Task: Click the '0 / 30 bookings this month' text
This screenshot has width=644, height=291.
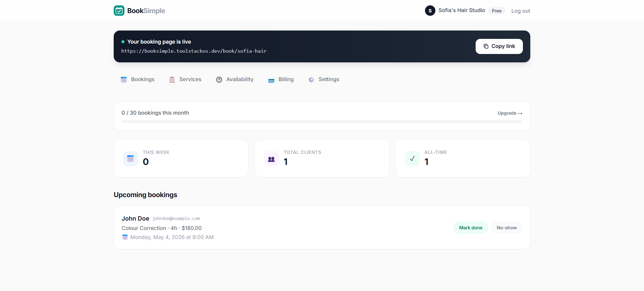Action: [x=155, y=113]
